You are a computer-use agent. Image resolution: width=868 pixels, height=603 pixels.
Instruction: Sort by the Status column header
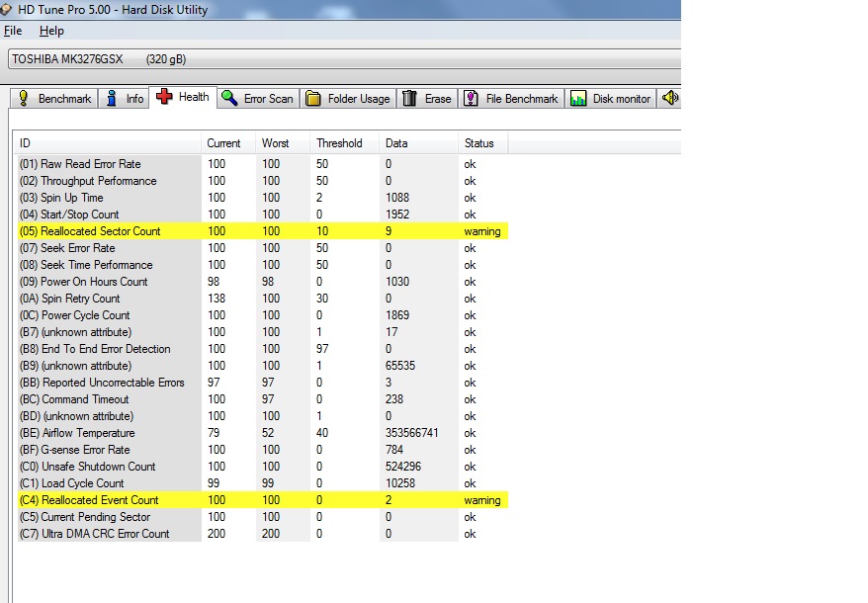[482, 143]
